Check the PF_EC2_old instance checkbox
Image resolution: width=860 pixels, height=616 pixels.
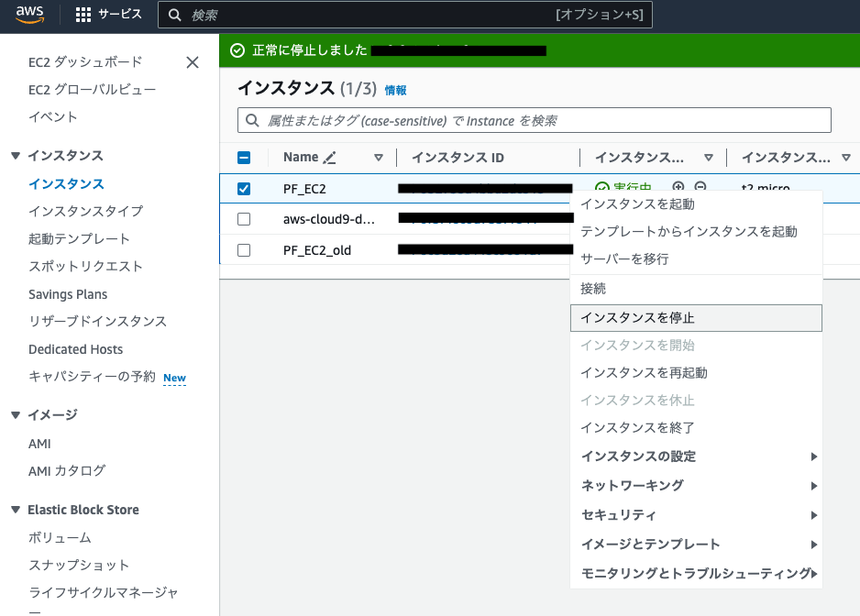tap(244, 250)
